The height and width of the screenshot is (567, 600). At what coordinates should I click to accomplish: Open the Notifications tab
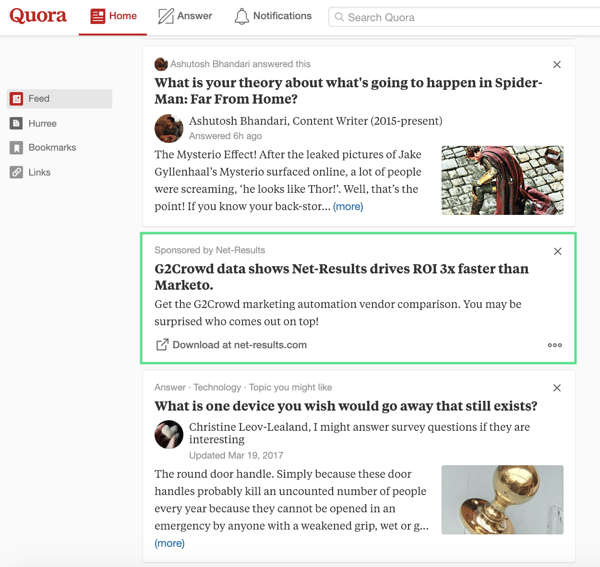273,16
